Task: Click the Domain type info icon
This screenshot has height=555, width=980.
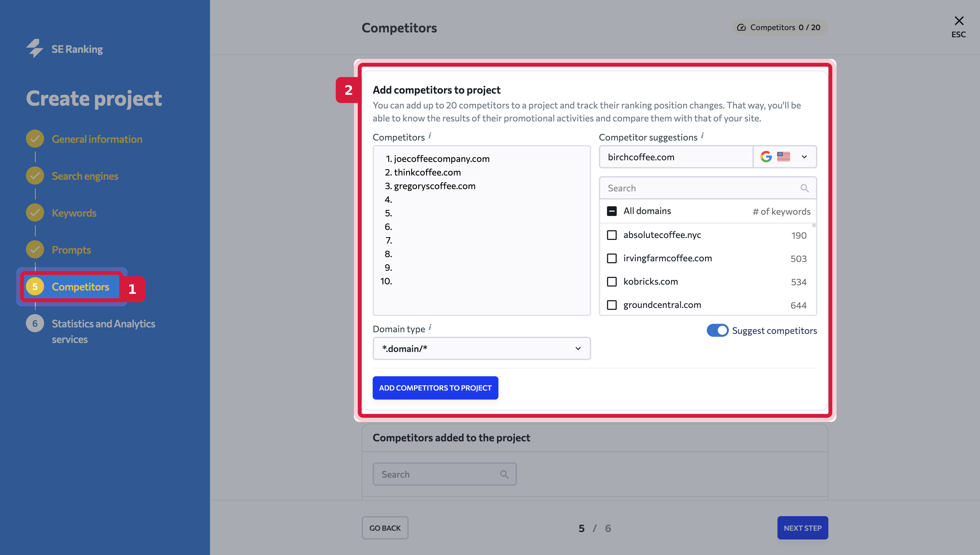Action: tap(430, 327)
